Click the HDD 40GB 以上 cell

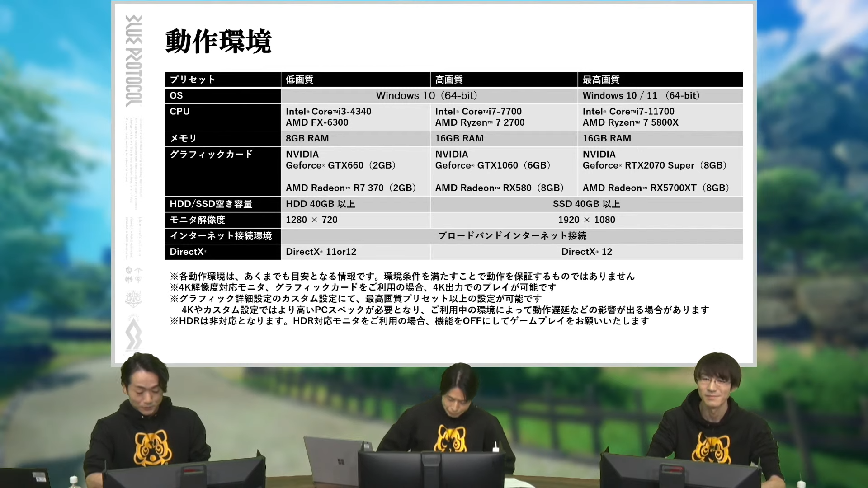click(355, 204)
